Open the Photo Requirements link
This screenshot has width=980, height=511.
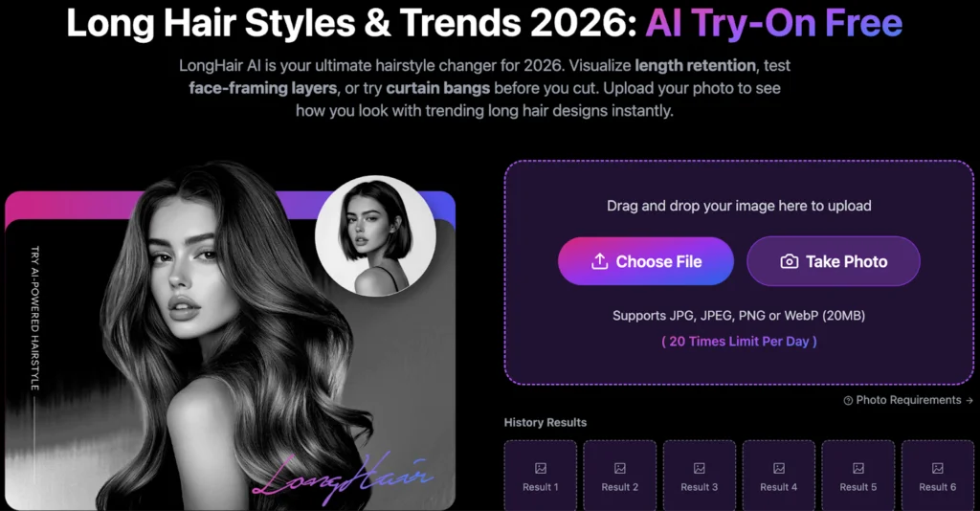pyautogui.click(x=908, y=400)
